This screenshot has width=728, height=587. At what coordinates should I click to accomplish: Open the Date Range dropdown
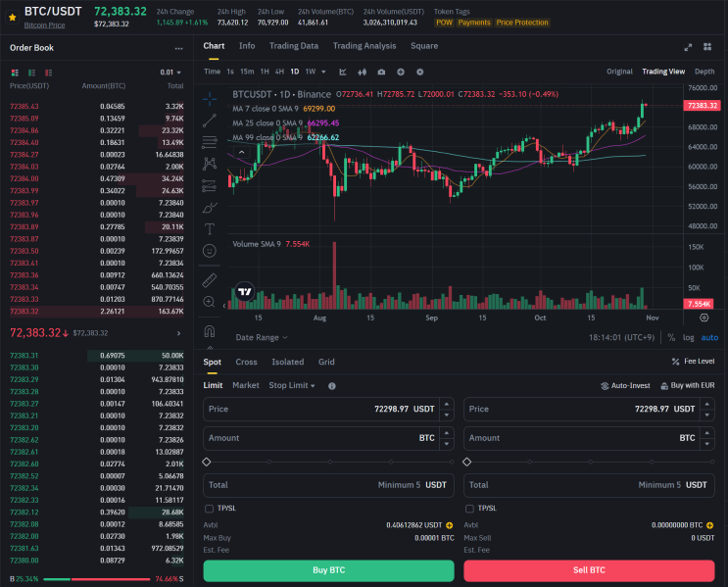point(262,338)
